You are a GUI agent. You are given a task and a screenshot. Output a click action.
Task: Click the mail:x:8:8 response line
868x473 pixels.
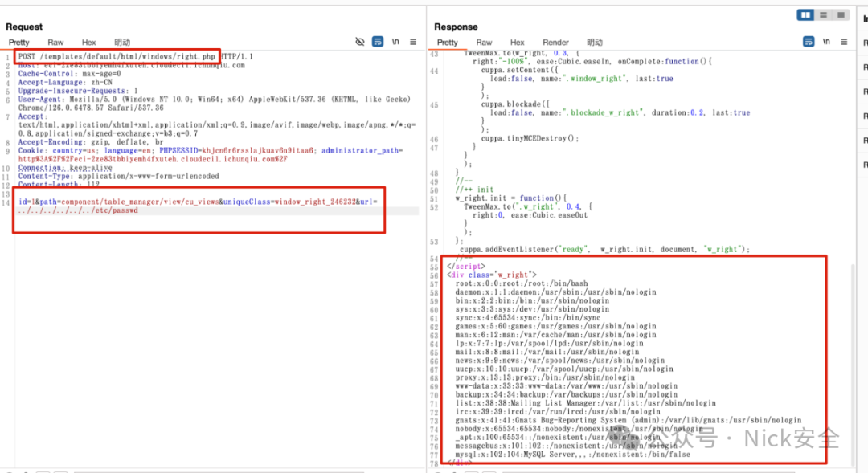tap(547, 352)
